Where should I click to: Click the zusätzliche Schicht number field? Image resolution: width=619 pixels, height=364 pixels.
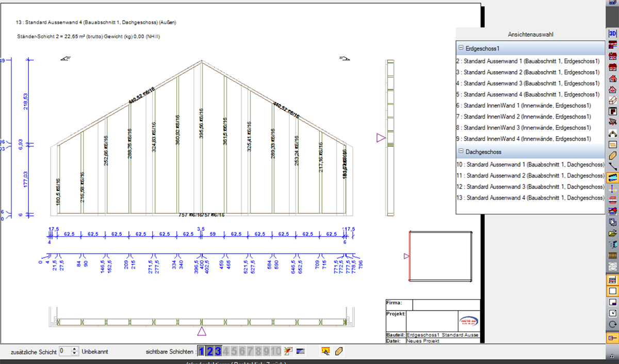(65, 352)
